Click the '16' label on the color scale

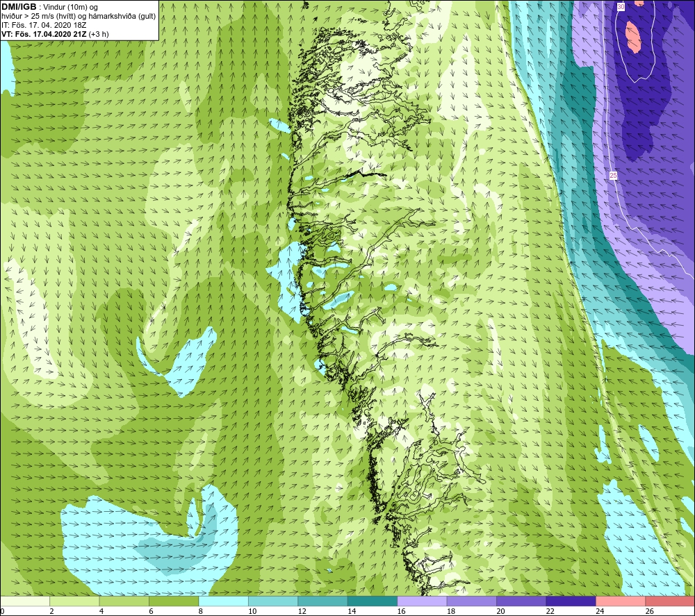pyautogui.click(x=401, y=611)
